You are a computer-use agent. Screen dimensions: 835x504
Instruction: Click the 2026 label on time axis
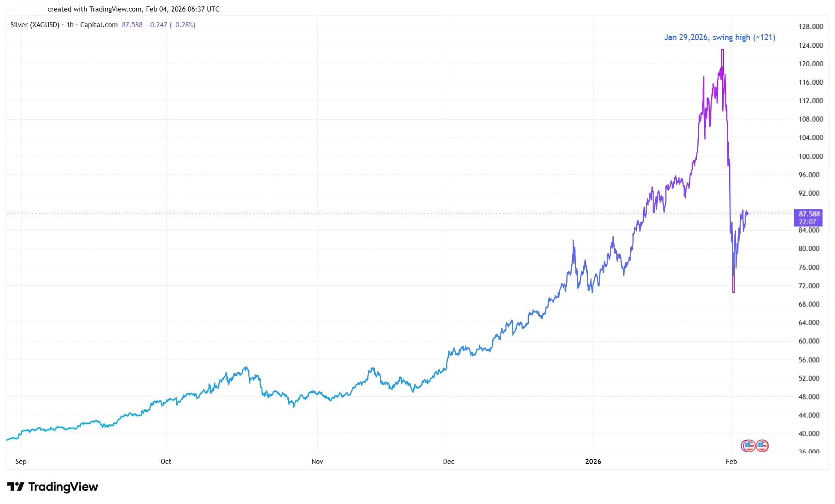[x=593, y=462]
